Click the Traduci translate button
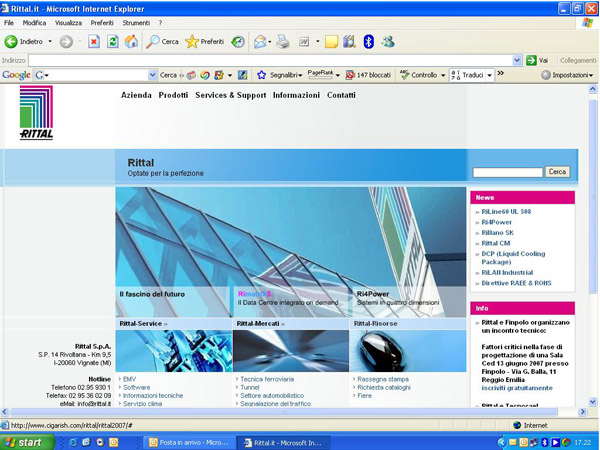The width and height of the screenshot is (600, 450). tap(467, 75)
